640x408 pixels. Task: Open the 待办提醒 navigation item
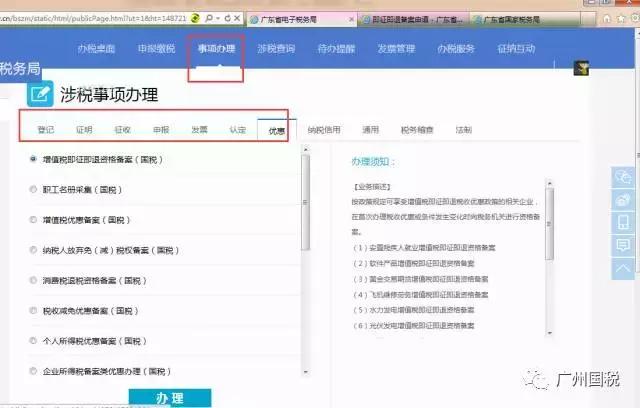pyautogui.click(x=336, y=49)
